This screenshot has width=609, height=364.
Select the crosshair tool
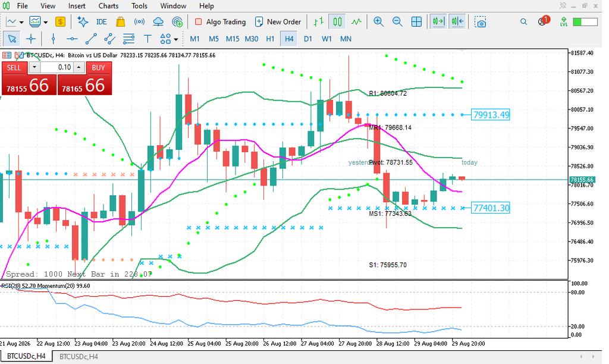coord(31,39)
